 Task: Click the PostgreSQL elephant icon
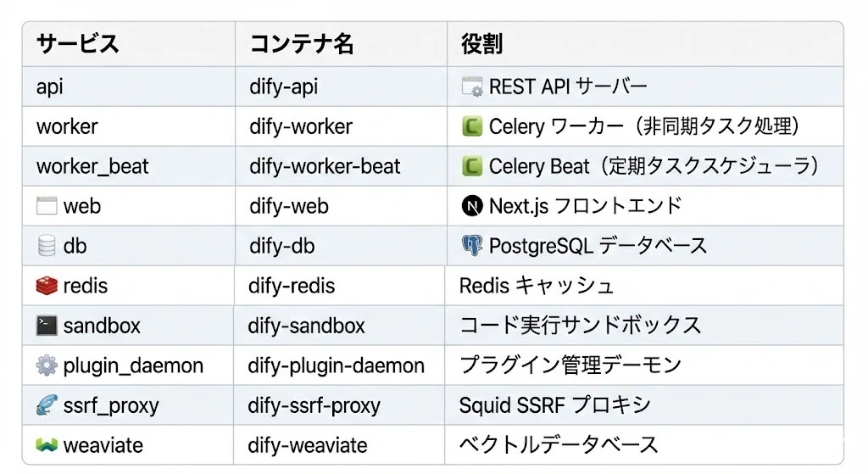pos(471,245)
